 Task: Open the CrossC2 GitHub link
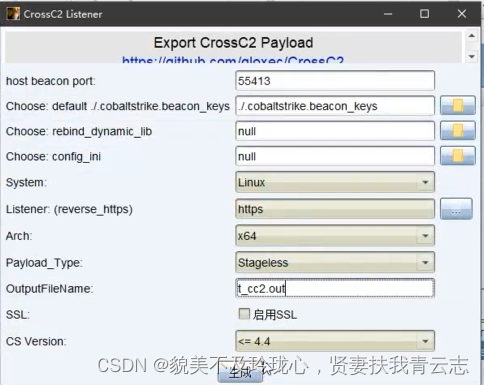click(233, 60)
